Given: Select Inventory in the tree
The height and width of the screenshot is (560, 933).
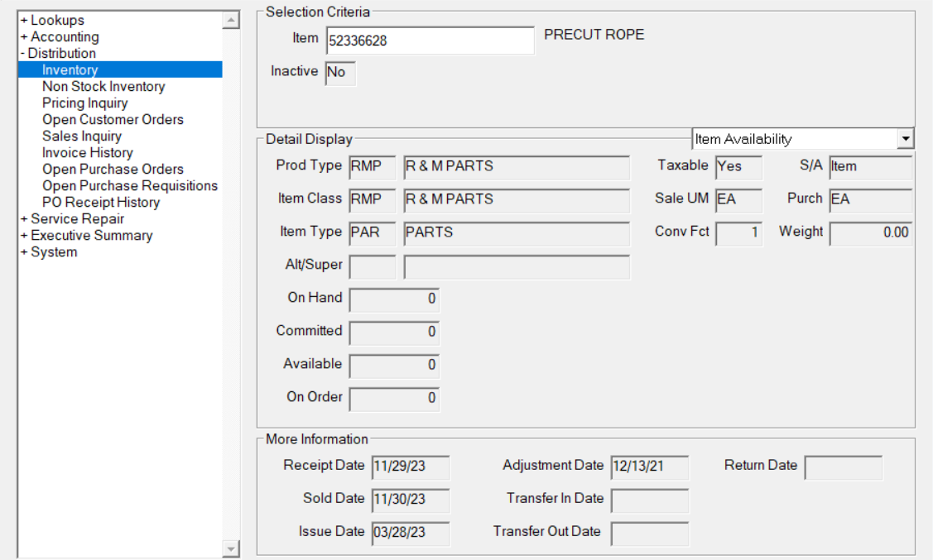Looking at the screenshot, I should (120, 69).
